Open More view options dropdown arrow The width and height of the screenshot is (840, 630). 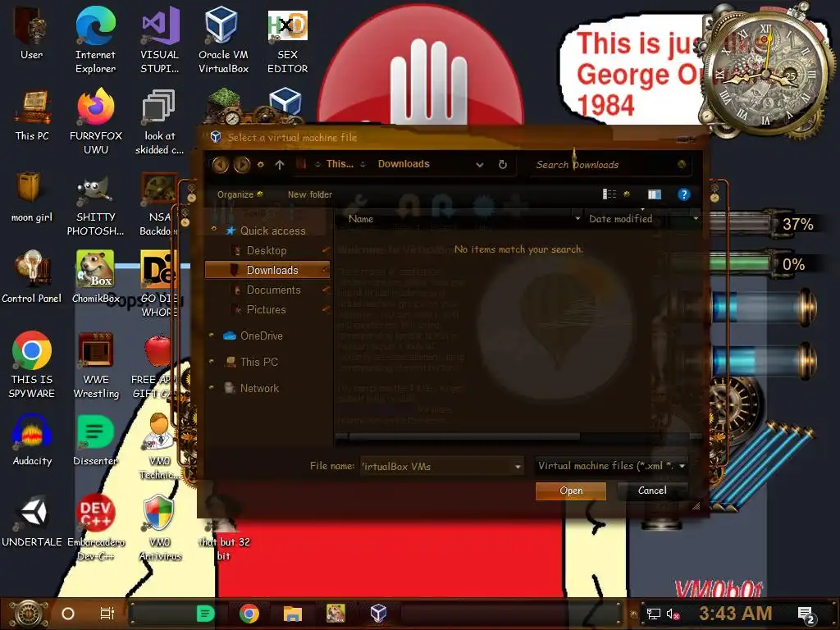pyautogui.click(x=626, y=194)
